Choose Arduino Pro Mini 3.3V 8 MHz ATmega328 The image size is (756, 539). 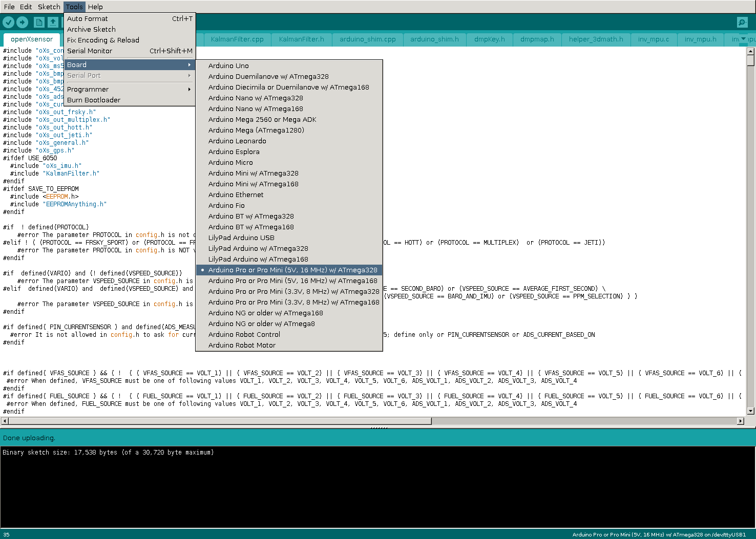pos(293,291)
